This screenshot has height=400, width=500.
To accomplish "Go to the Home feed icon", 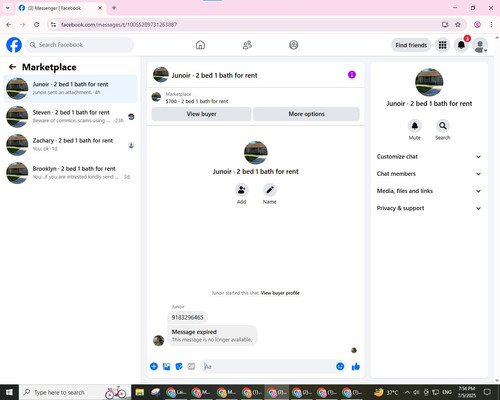I will click(x=200, y=45).
